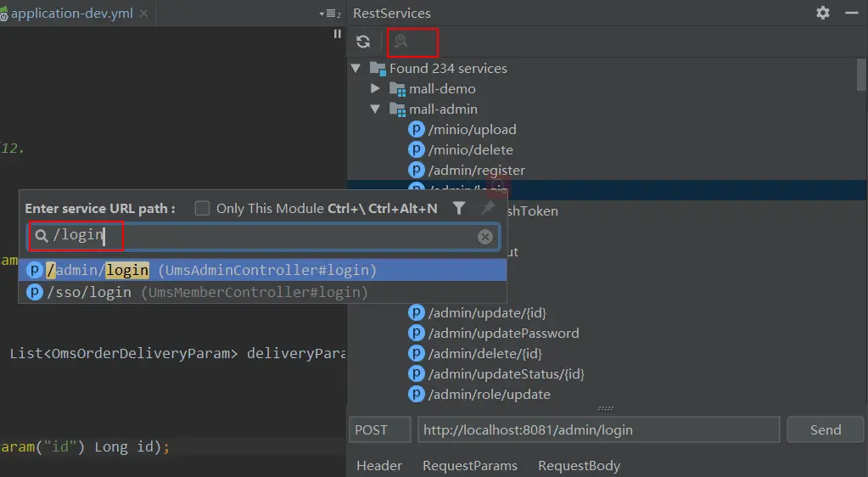Screen dimensions: 868x477
Task: Click POST icon of /minio/upload
Action: [417, 130]
